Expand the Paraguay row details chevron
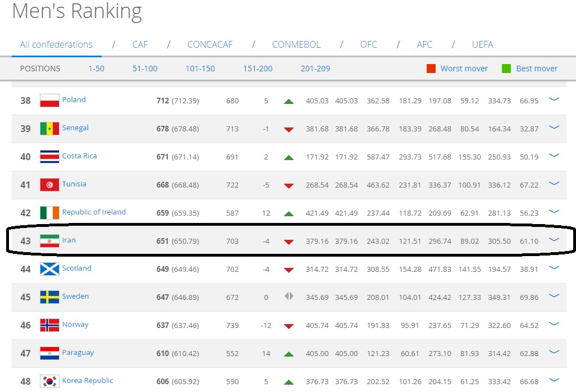Screen dimensions: 576x392 coord(554,352)
